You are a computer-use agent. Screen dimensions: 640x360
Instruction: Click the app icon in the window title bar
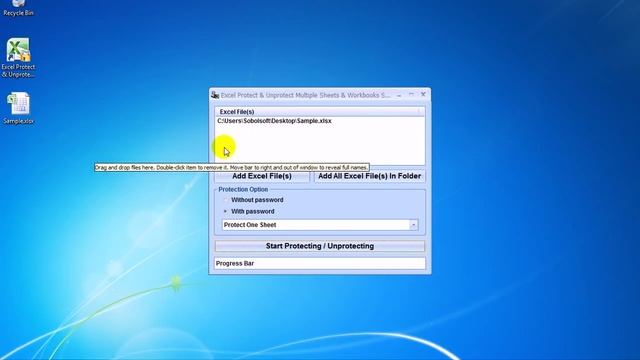[x=215, y=95]
